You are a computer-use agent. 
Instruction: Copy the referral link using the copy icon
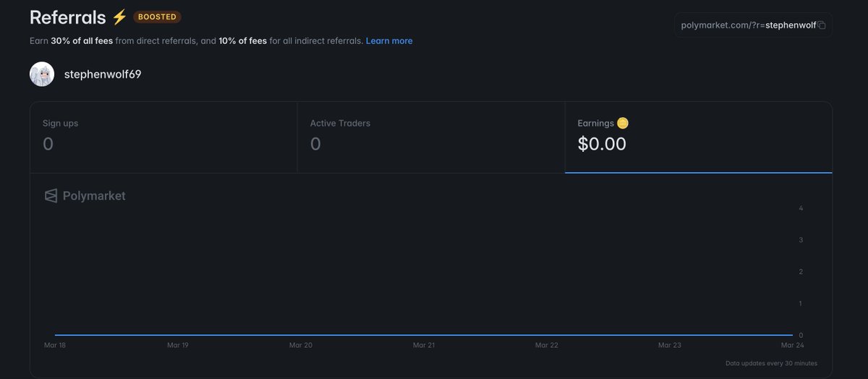pyautogui.click(x=822, y=25)
